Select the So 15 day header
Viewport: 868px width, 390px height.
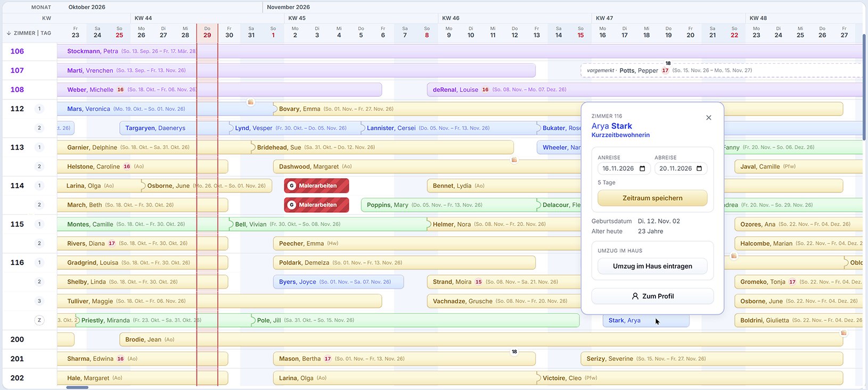(580, 32)
